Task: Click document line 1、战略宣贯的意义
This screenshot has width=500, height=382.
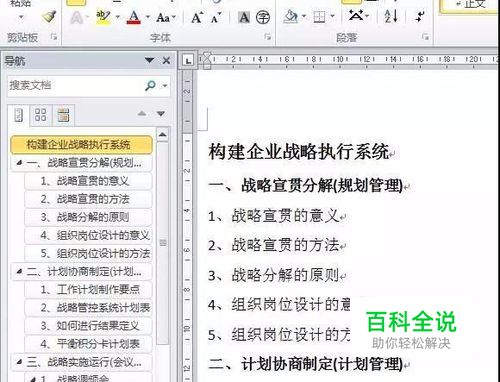Action: click(x=274, y=216)
